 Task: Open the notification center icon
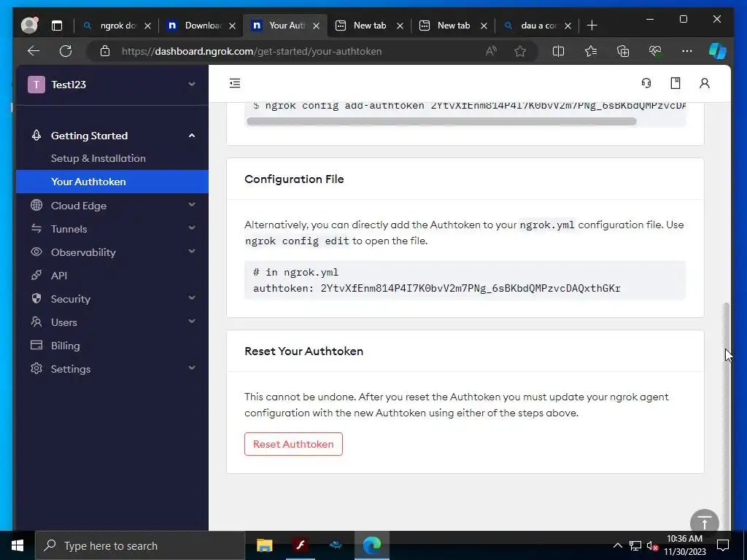[x=723, y=545]
